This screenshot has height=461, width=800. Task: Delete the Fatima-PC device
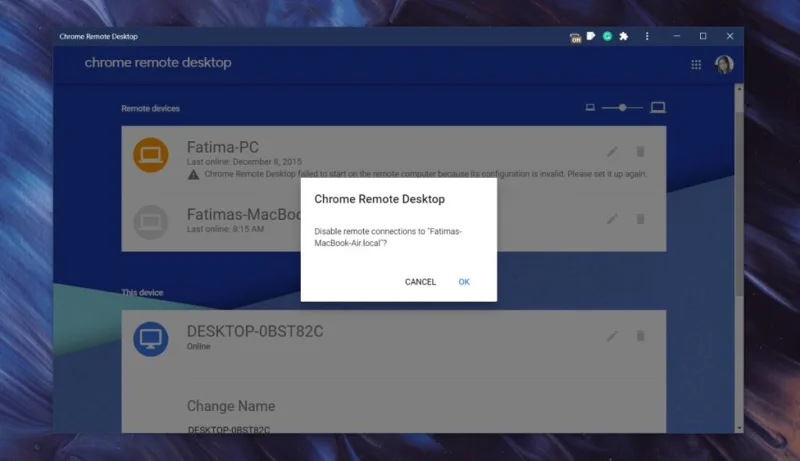[640, 151]
